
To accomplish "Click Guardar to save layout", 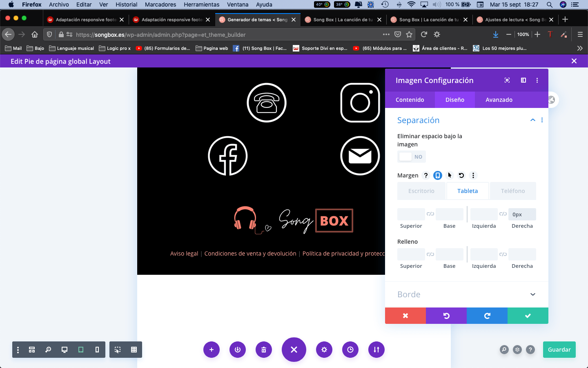I will coord(559,350).
